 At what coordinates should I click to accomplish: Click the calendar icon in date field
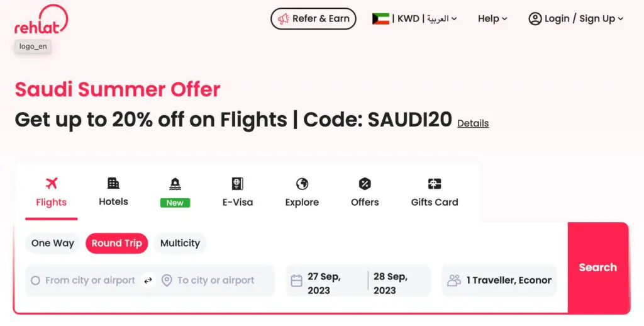click(296, 281)
